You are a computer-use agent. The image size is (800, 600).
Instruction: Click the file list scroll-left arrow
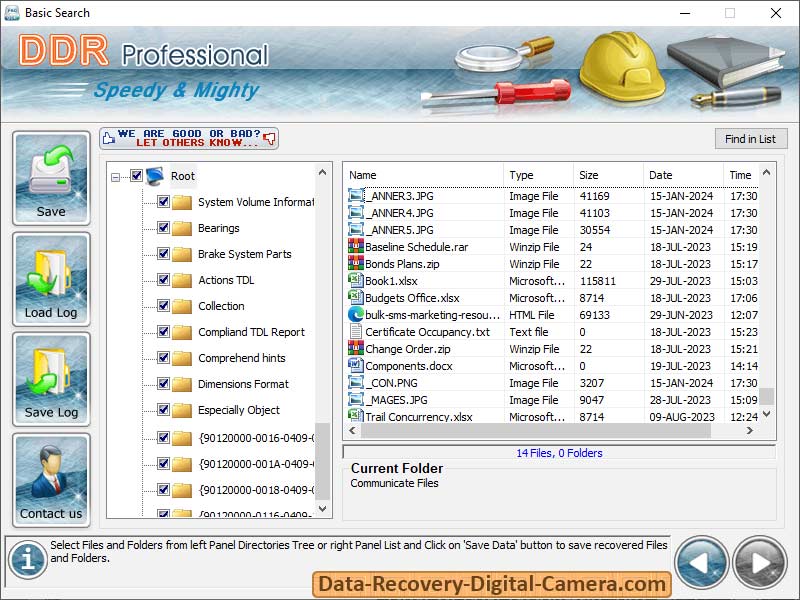tap(353, 431)
